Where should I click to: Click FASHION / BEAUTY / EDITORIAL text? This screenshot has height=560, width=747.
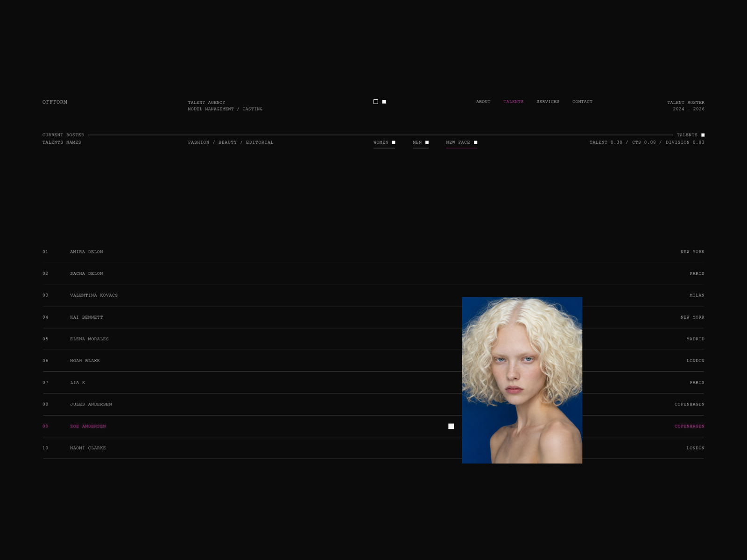pyautogui.click(x=231, y=142)
